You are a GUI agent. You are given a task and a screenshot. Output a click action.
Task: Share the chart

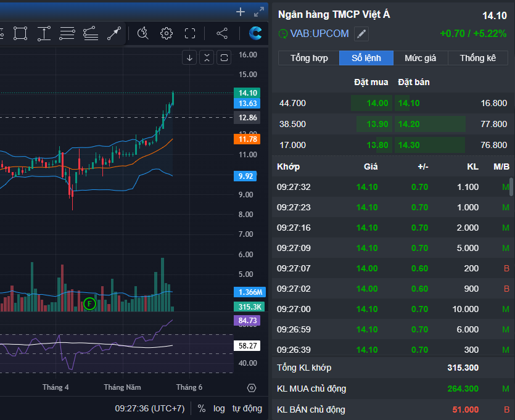222,33
